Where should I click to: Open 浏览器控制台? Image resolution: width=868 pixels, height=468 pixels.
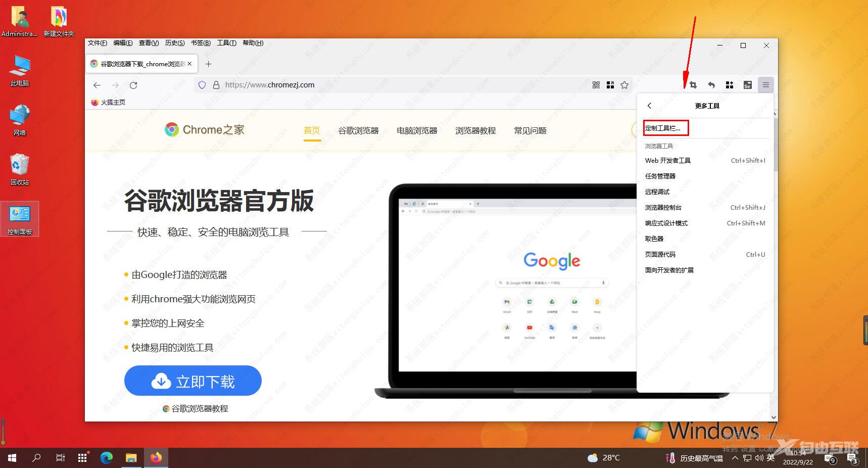pyautogui.click(x=705, y=207)
